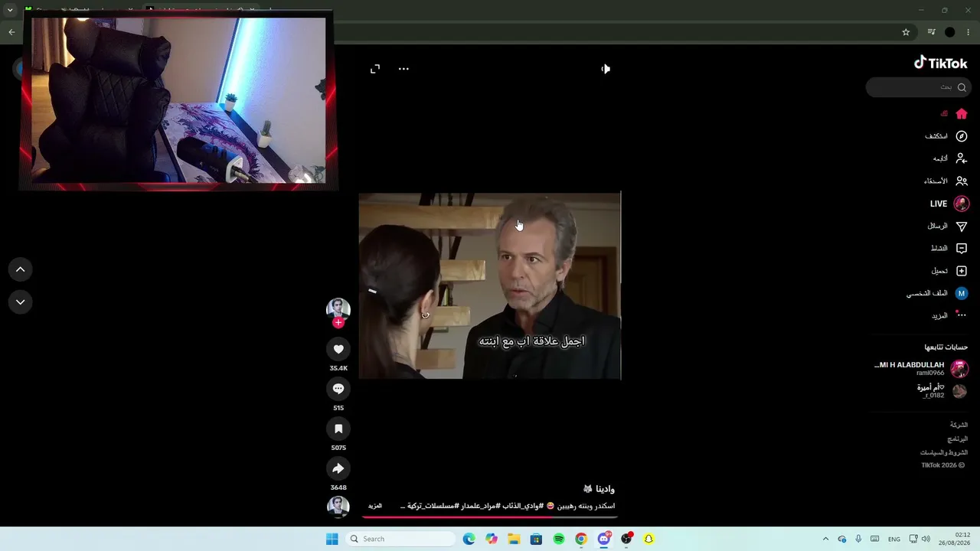Pause the playing video
980x551 pixels.
pos(490,286)
